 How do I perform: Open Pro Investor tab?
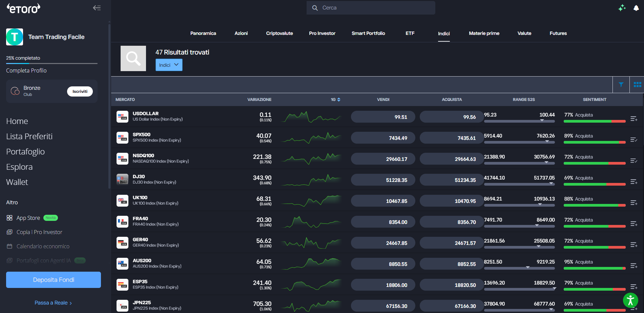click(322, 33)
